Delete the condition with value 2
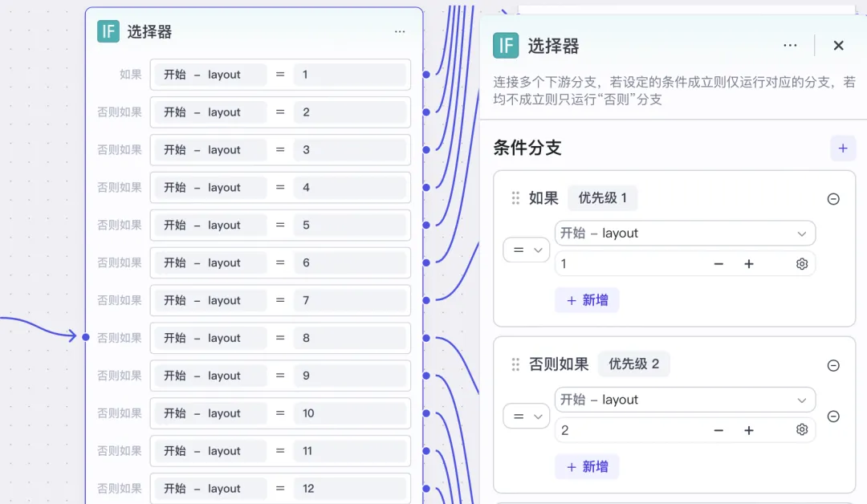 (x=833, y=417)
